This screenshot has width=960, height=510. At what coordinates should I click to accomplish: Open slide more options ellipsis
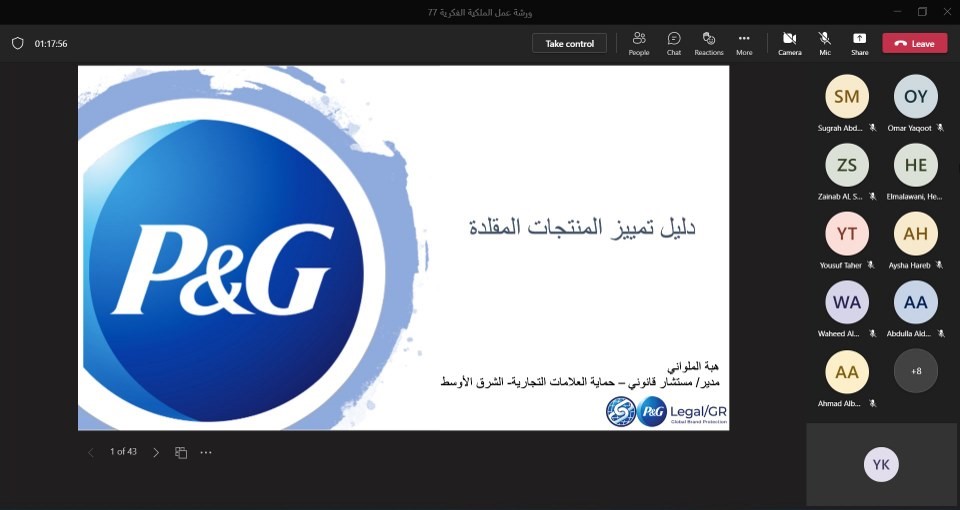tap(206, 452)
